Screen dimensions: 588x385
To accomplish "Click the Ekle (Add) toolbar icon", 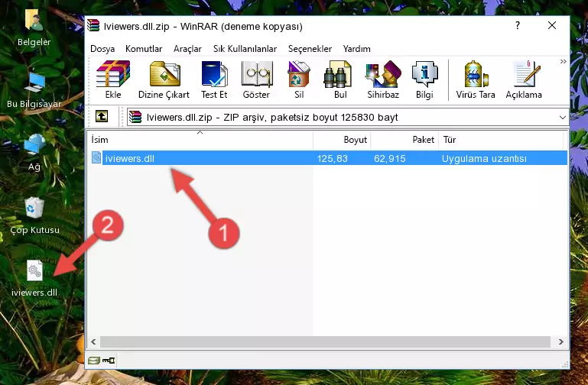I will coord(113,79).
